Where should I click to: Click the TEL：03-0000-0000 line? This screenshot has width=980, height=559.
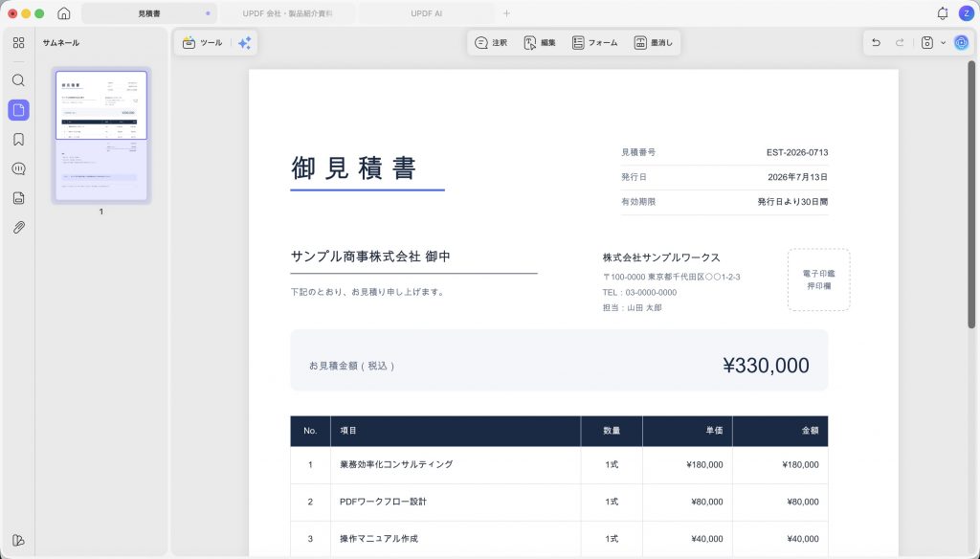click(x=639, y=292)
